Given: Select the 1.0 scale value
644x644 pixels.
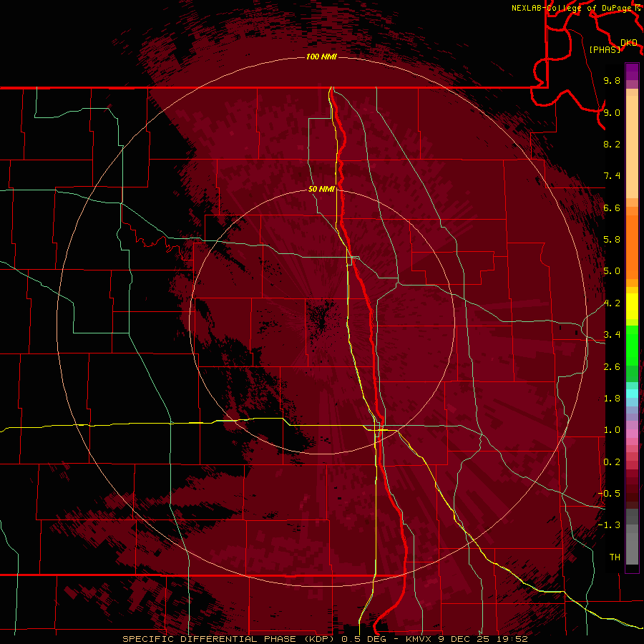Looking at the screenshot, I should [612, 430].
